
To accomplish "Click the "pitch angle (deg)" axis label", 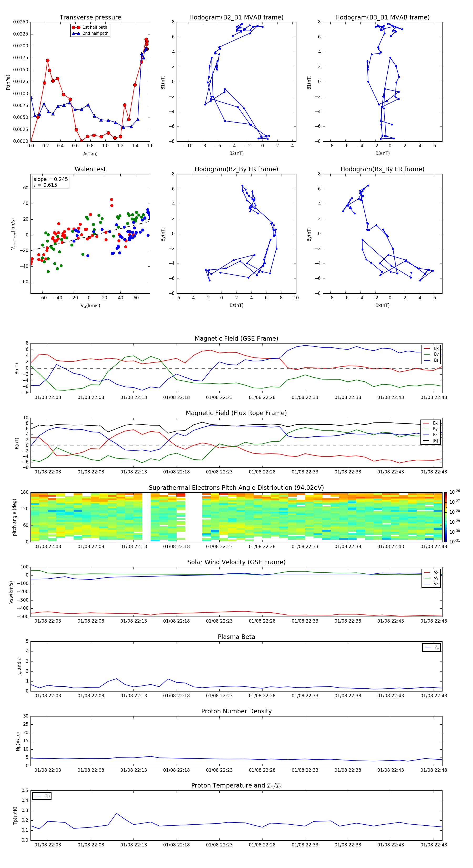I will point(14,517).
